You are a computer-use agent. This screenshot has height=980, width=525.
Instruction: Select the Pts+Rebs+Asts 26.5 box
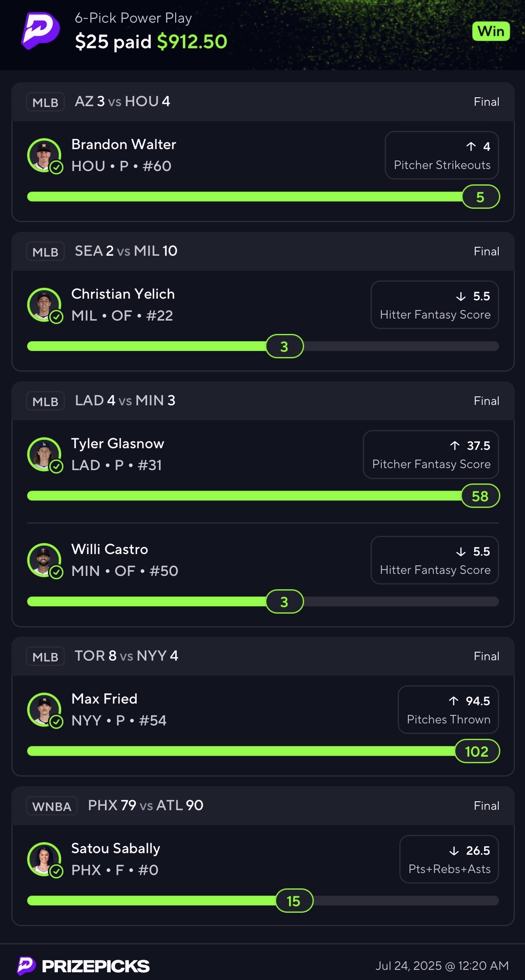pyautogui.click(x=449, y=859)
